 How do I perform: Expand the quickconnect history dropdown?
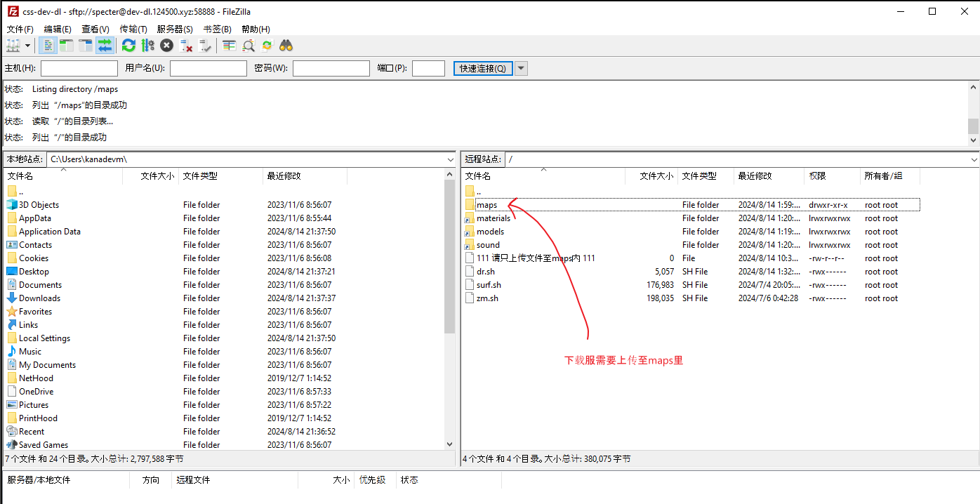522,69
